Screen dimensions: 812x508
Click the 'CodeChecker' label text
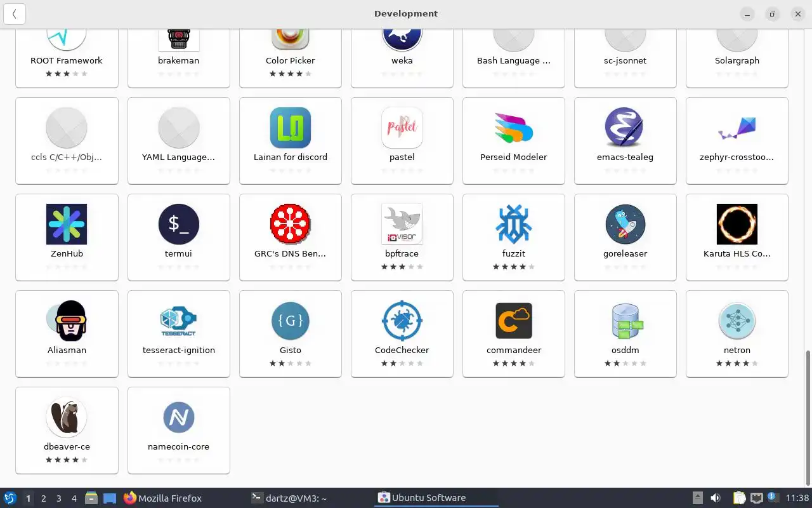point(402,350)
